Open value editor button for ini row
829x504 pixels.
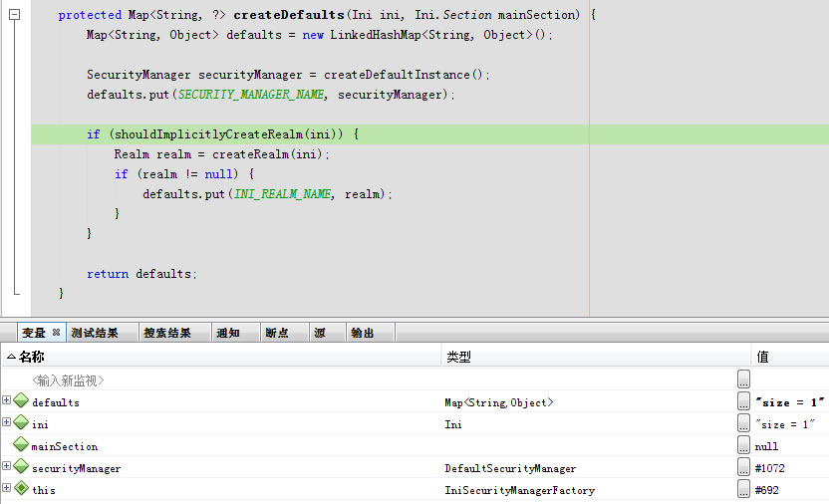click(744, 422)
